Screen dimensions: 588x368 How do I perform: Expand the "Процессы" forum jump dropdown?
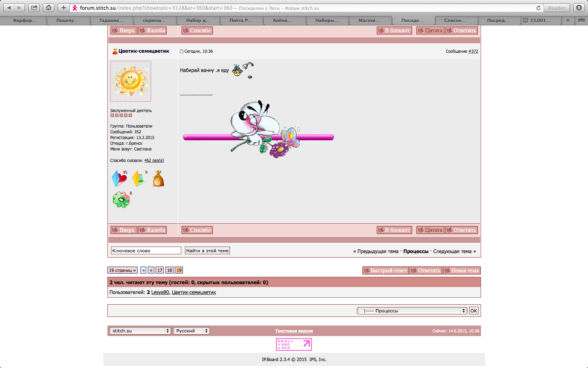click(x=412, y=311)
